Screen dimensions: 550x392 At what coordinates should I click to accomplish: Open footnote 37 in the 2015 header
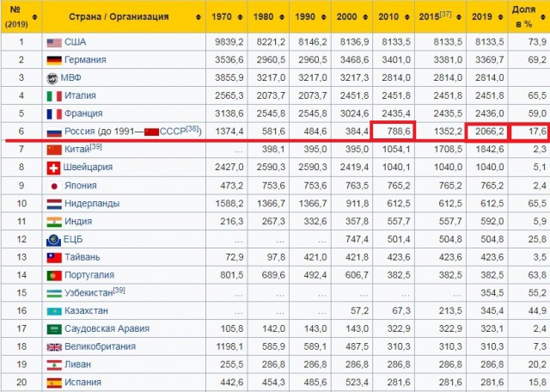coord(447,13)
